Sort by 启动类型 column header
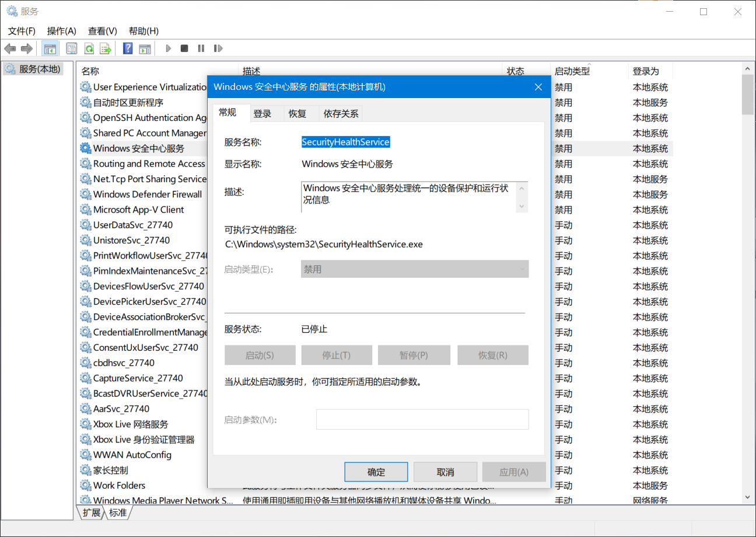This screenshot has height=537, width=756. click(x=589, y=71)
